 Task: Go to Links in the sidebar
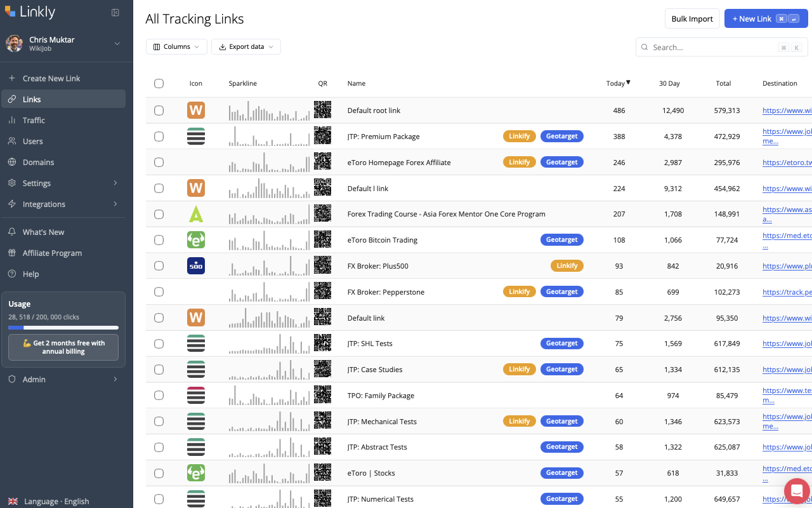(x=63, y=99)
